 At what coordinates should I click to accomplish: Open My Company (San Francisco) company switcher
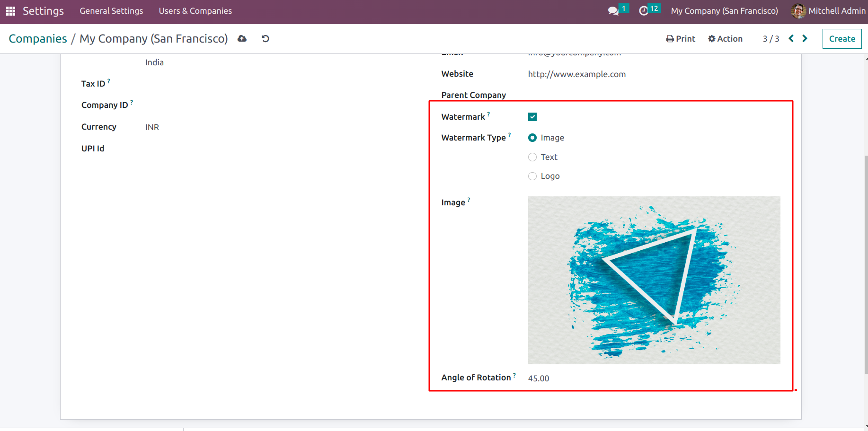coord(724,11)
